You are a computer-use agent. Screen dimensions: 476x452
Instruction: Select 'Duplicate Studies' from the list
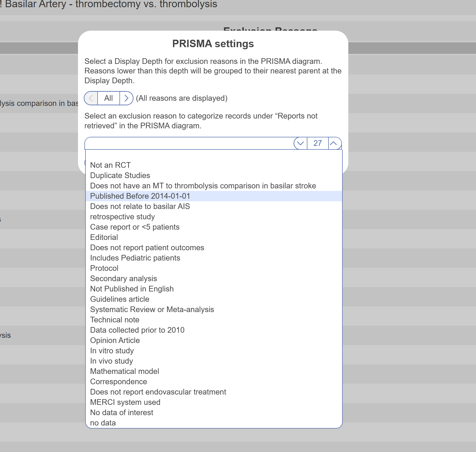tap(120, 175)
